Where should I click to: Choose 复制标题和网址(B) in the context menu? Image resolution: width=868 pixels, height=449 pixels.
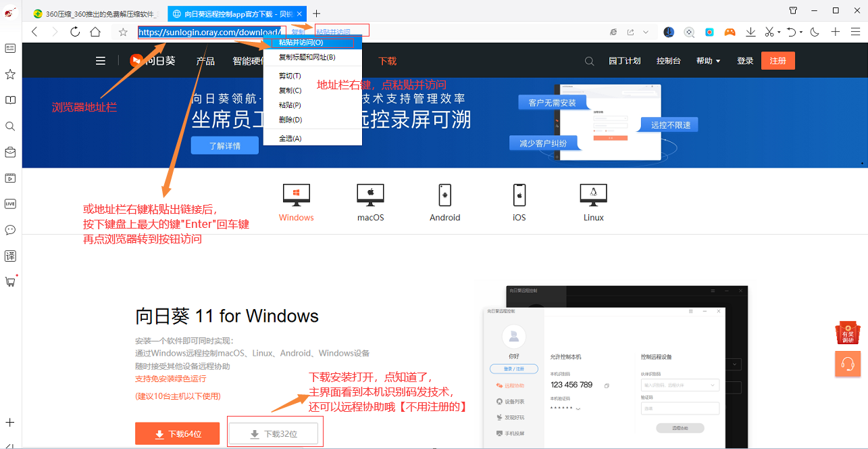[312, 57]
